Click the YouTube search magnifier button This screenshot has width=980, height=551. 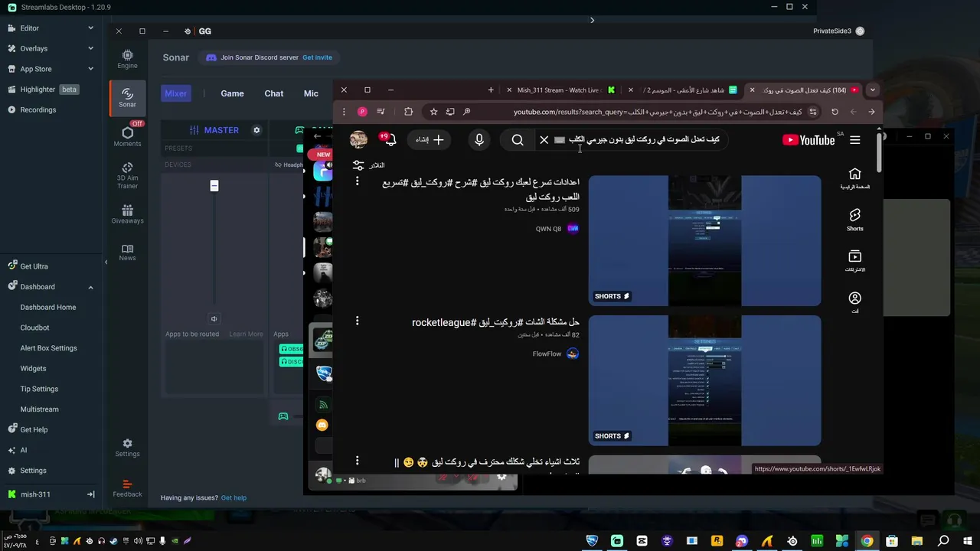point(518,140)
